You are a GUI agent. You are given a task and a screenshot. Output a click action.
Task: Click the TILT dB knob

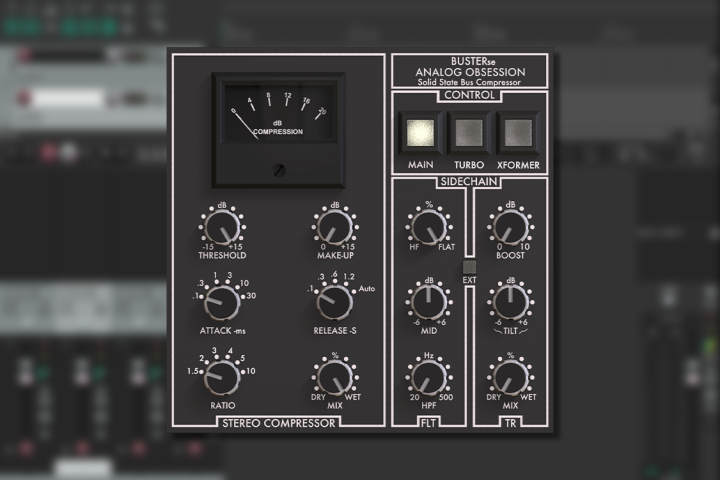tap(510, 303)
